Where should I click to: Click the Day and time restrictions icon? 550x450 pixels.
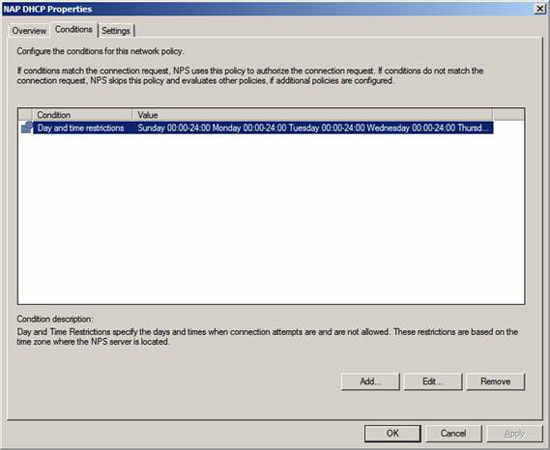26,127
